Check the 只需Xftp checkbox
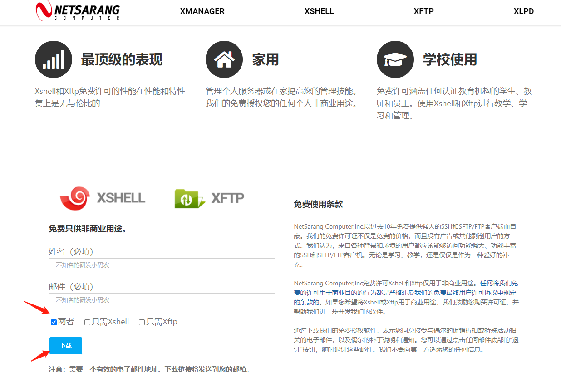This screenshot has height=392, width=561. (x=142, y=322)
